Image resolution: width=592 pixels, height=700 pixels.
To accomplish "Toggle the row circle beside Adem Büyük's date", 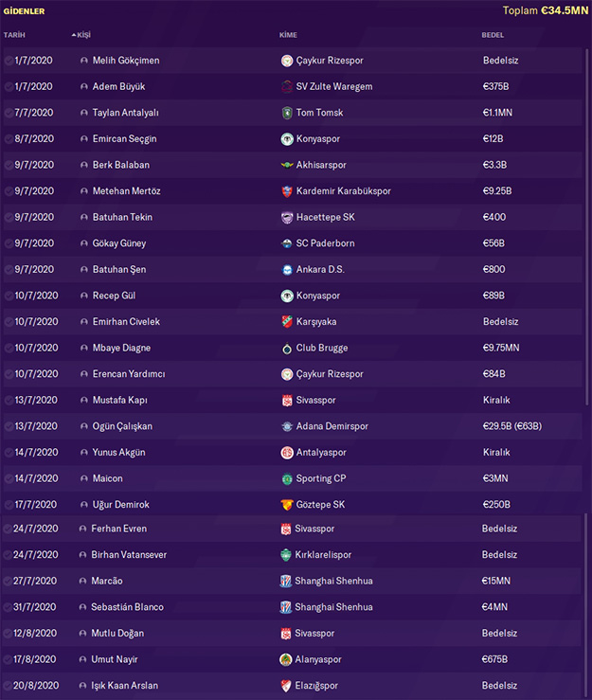I will (x=9, y=87).
